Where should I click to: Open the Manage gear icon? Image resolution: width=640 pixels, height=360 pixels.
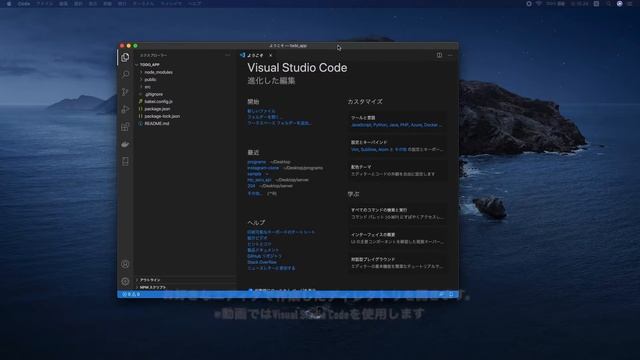(125, 281)
